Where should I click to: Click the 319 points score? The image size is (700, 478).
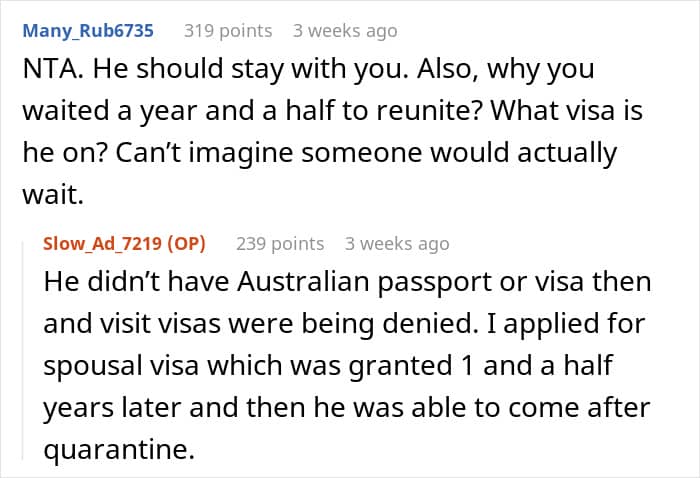(x=229, y=30)
